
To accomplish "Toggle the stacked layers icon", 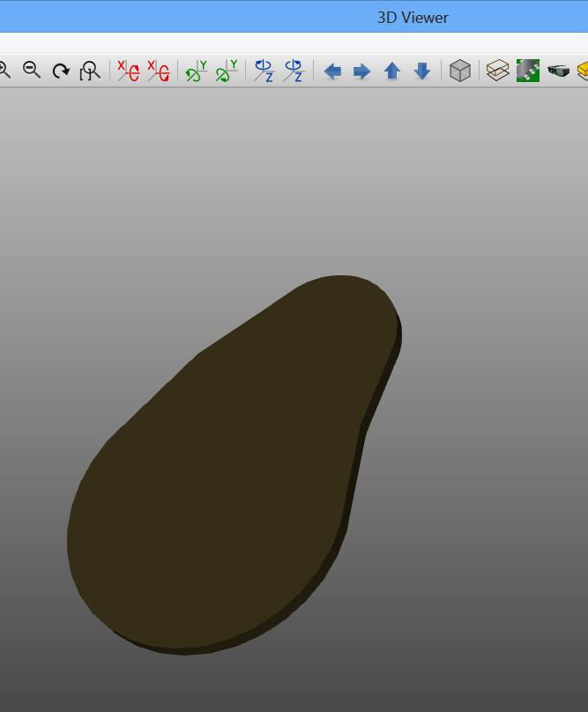I will pyautogui.click(x=498, y=71).
